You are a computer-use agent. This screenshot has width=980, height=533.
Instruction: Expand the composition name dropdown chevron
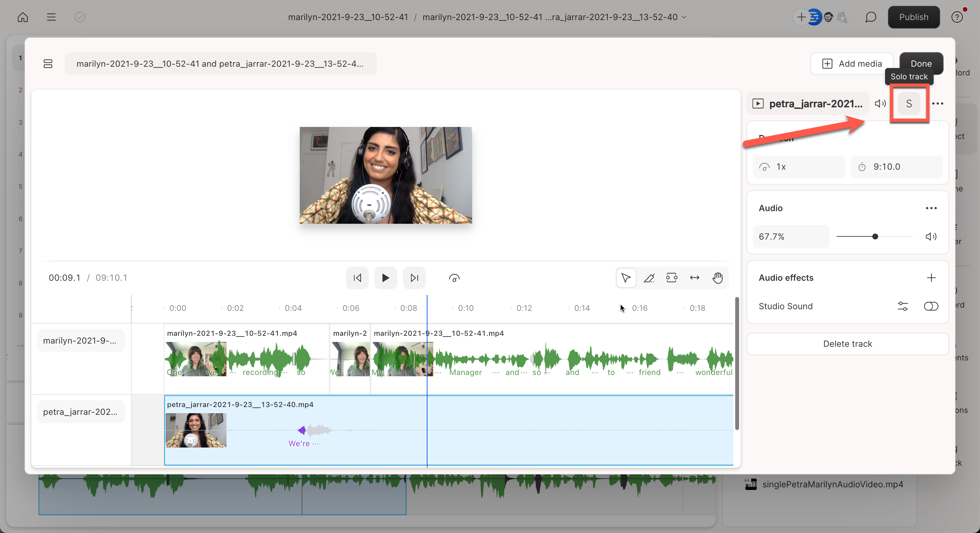coord(684,17)
